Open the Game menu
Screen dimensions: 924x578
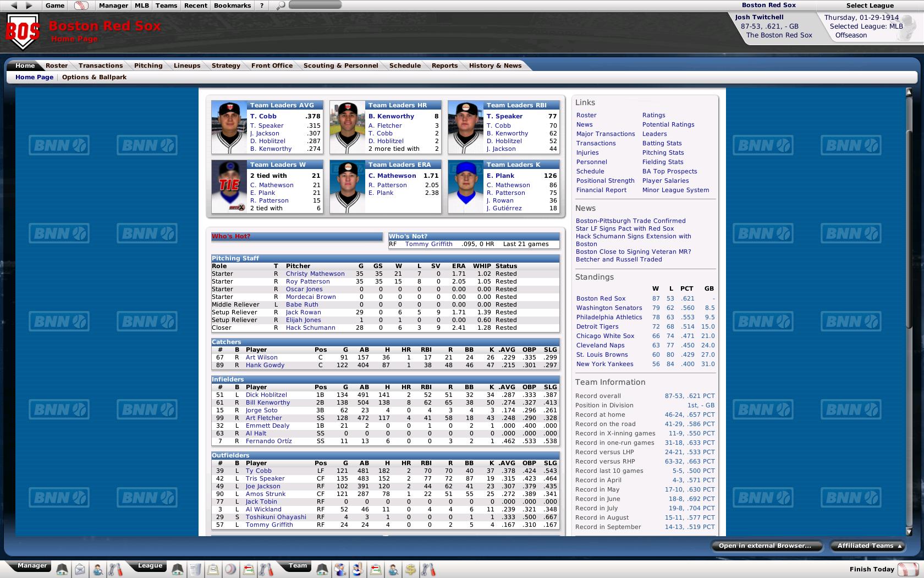point(55,6)
